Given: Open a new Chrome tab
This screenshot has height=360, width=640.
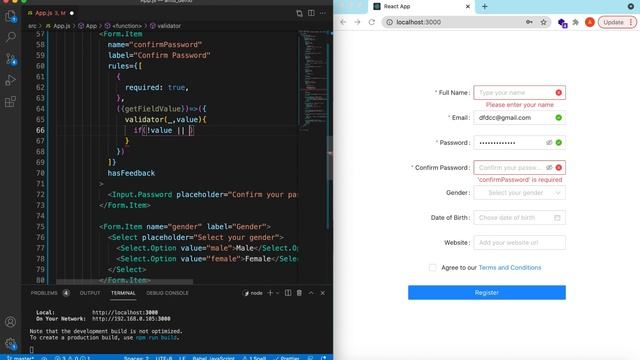Looking at the screenshot, I should [484, 7].
